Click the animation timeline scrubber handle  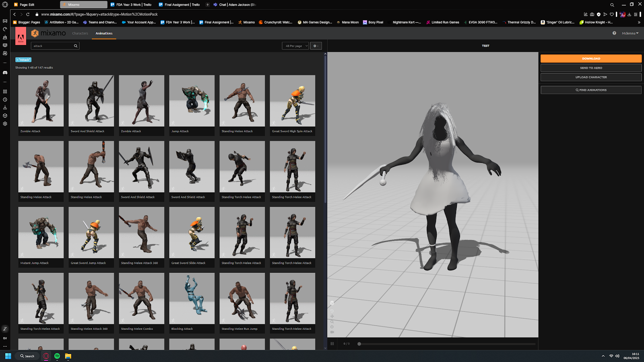(x=359, y=344)
